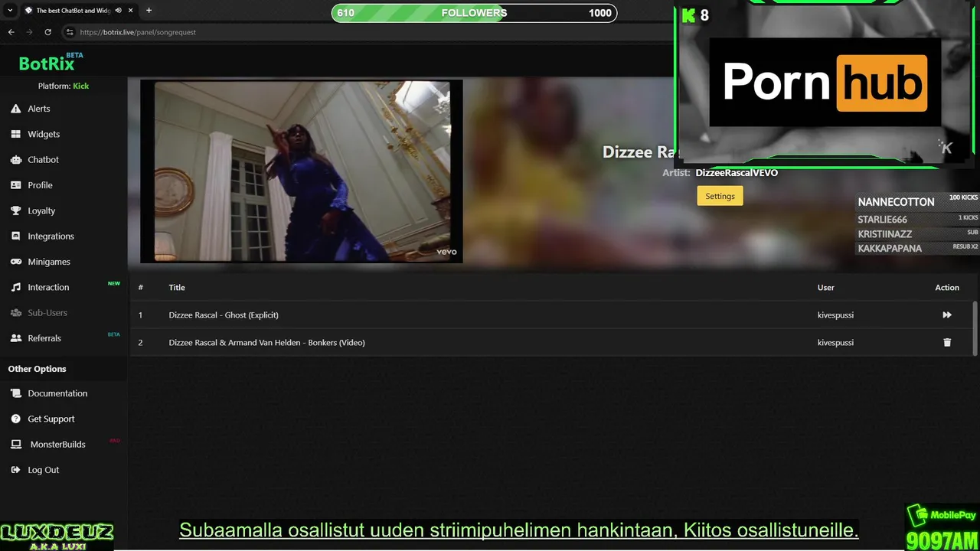980x551 pixels.
Task: Open Integrations in the sidebar
Action: [51, 236]
